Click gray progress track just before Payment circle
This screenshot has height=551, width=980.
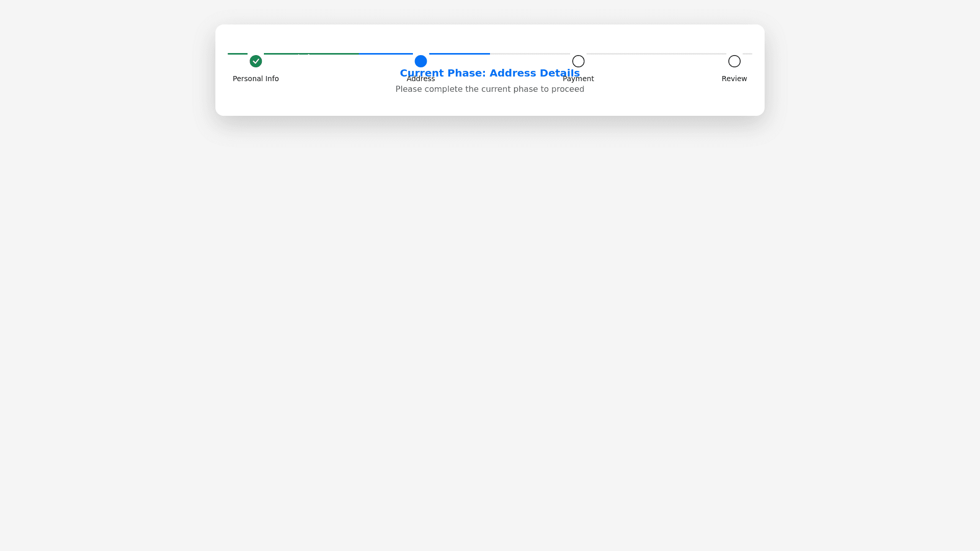click(530, 54)
